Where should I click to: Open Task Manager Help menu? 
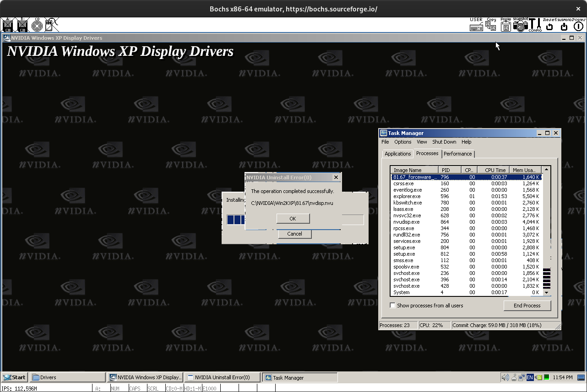[x=466, y=142]
